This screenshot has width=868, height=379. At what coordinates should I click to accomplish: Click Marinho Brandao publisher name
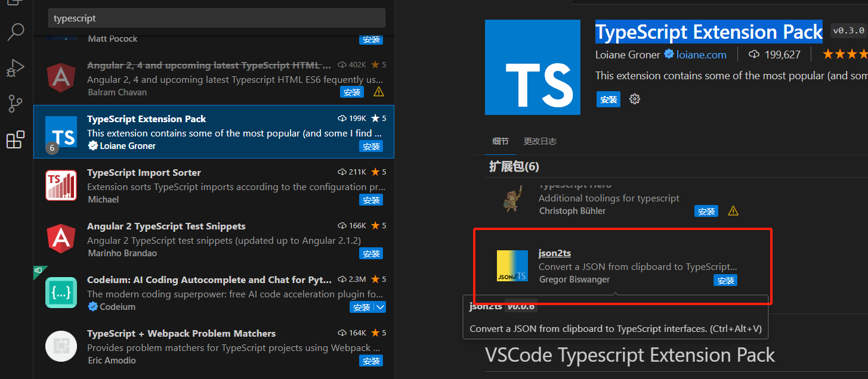click(121, 253)
